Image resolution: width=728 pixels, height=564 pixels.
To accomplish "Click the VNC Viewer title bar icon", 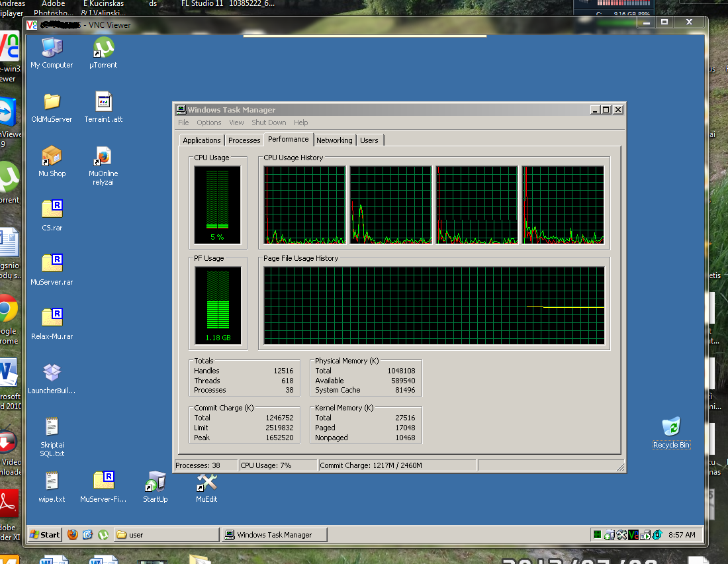I will click(x=32, y=25).
